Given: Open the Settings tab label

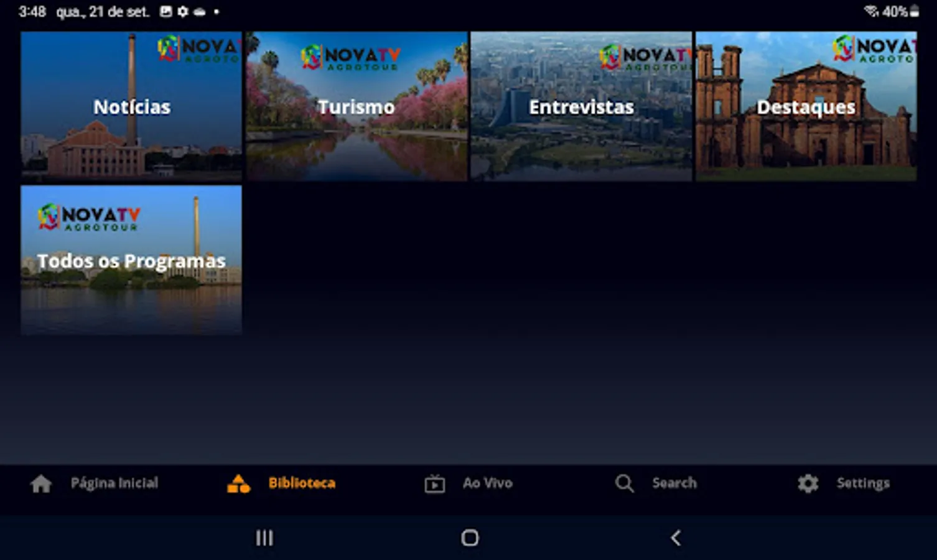Looking at the screenshot, I should 863,483.
